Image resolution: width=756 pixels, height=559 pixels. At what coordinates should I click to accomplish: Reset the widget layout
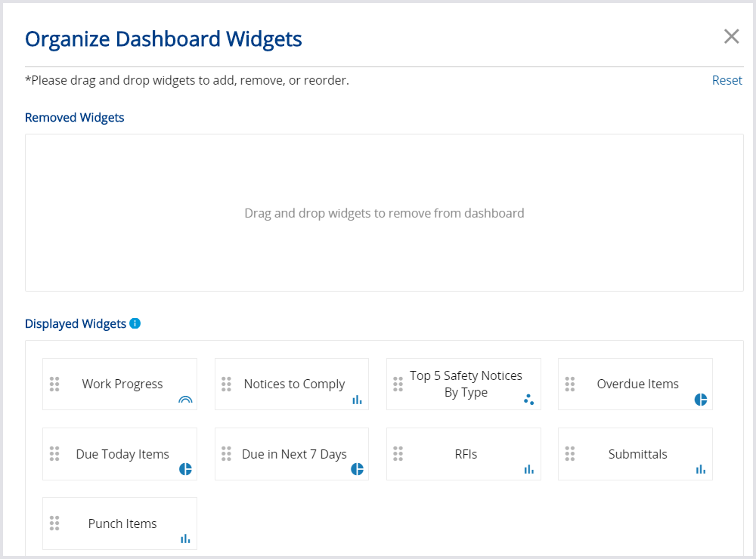point(727,80)
